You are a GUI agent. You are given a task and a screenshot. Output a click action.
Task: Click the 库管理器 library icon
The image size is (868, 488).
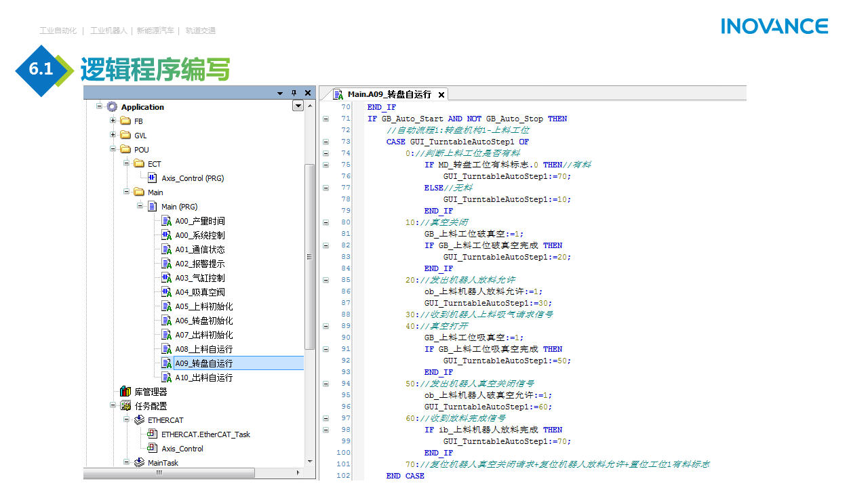click(125, 391)
